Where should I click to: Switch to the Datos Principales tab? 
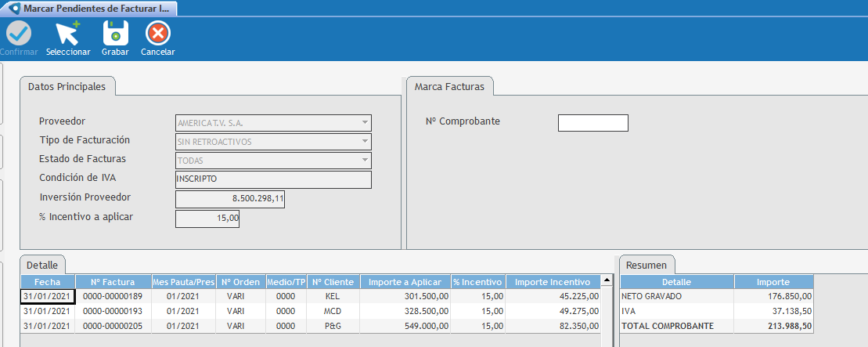click(67, 87)
